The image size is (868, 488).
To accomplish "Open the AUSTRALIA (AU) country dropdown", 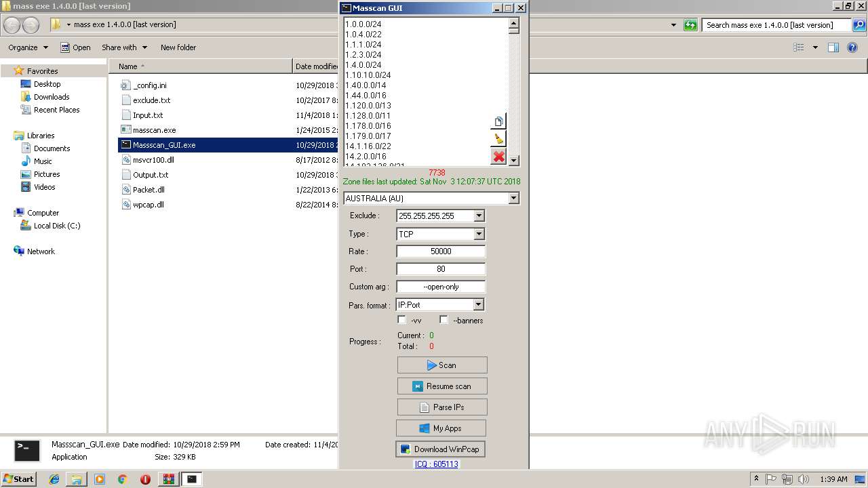I will click(x=513, y=199).
